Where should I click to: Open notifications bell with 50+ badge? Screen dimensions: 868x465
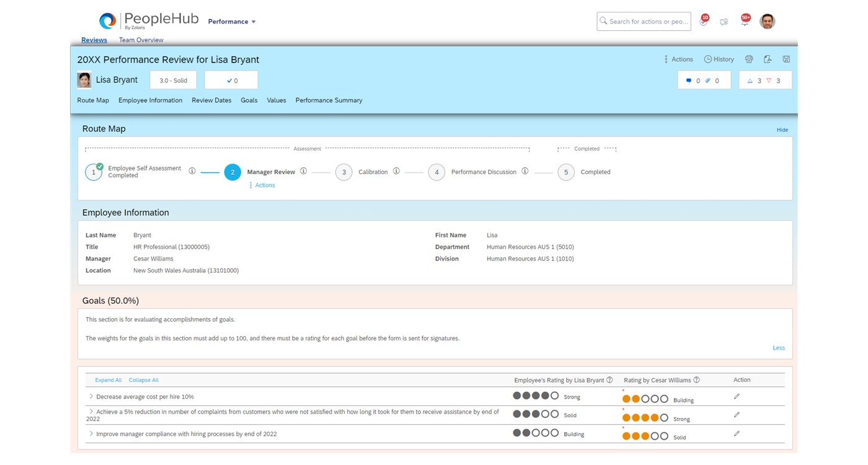[745, 22]
